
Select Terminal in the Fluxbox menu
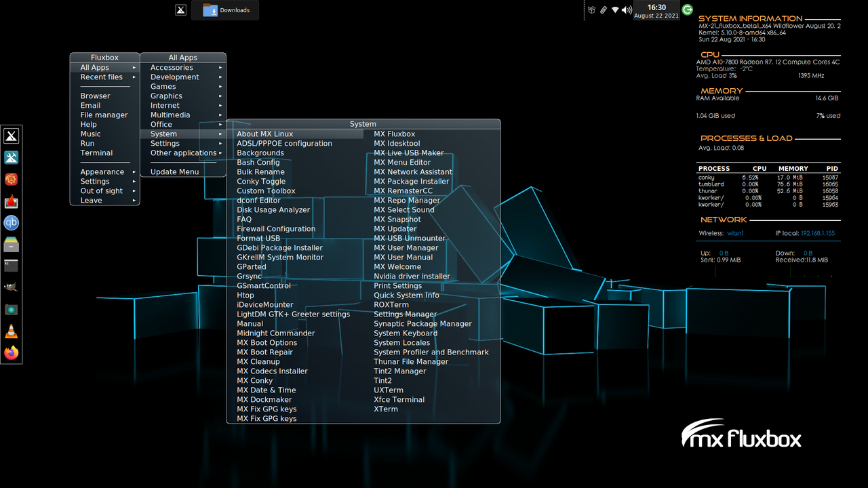tap(105, 153)
